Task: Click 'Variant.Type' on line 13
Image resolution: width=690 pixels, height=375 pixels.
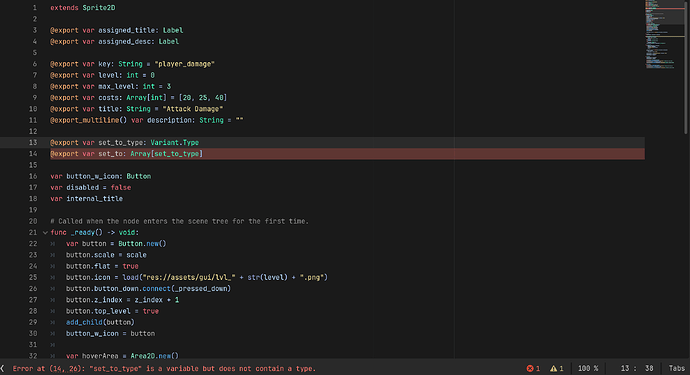Action: 175,143
